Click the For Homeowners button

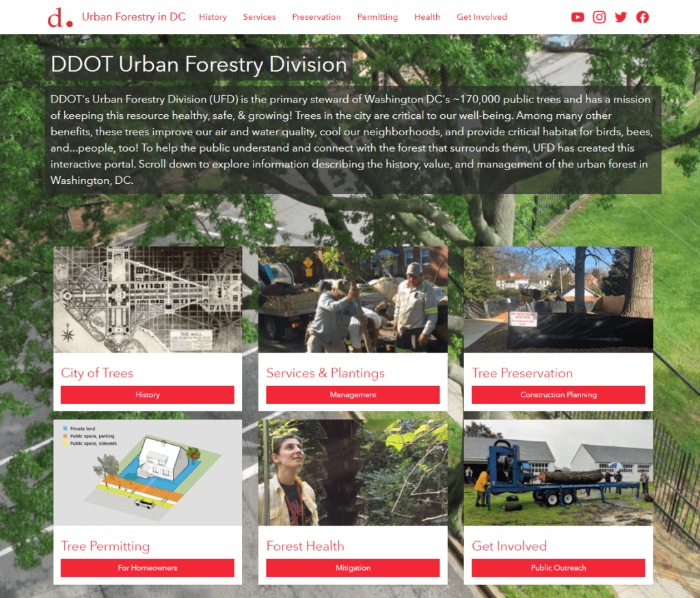148,568
